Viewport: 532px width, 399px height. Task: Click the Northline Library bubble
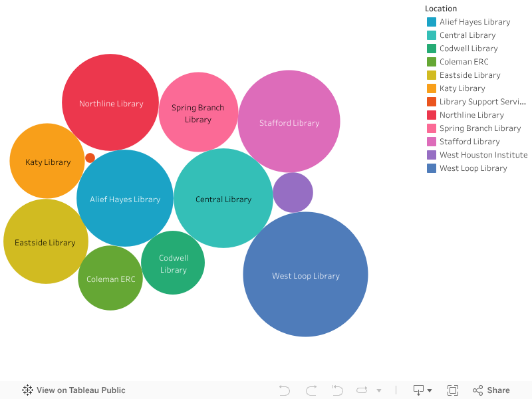[x=110, y=102]
